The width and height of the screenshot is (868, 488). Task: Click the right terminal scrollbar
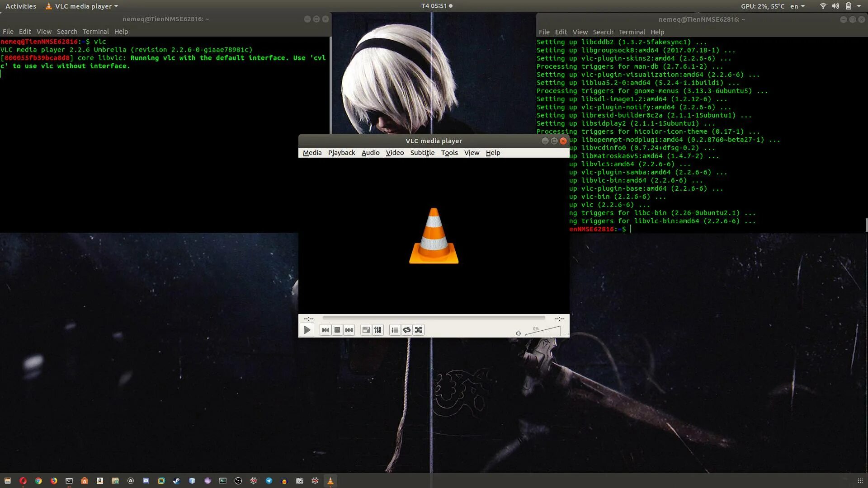point(866,225)
